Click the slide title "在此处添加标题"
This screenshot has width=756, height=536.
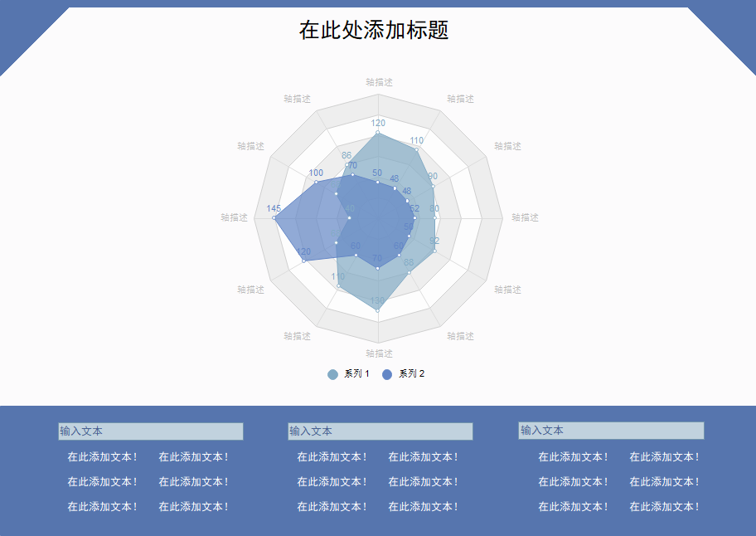[374, 31]
